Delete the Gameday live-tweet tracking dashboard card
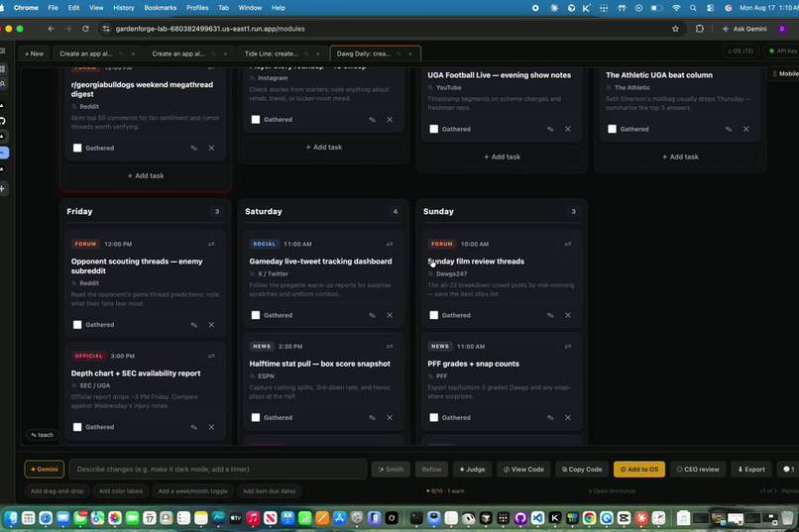 point(390,316)
